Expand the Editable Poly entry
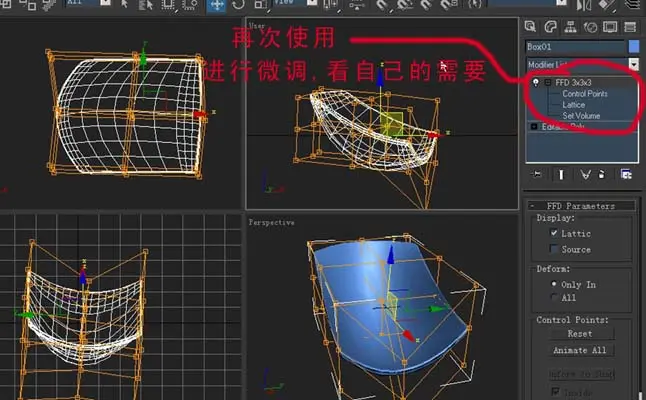The image size is (646, 400). click(534, 126)
